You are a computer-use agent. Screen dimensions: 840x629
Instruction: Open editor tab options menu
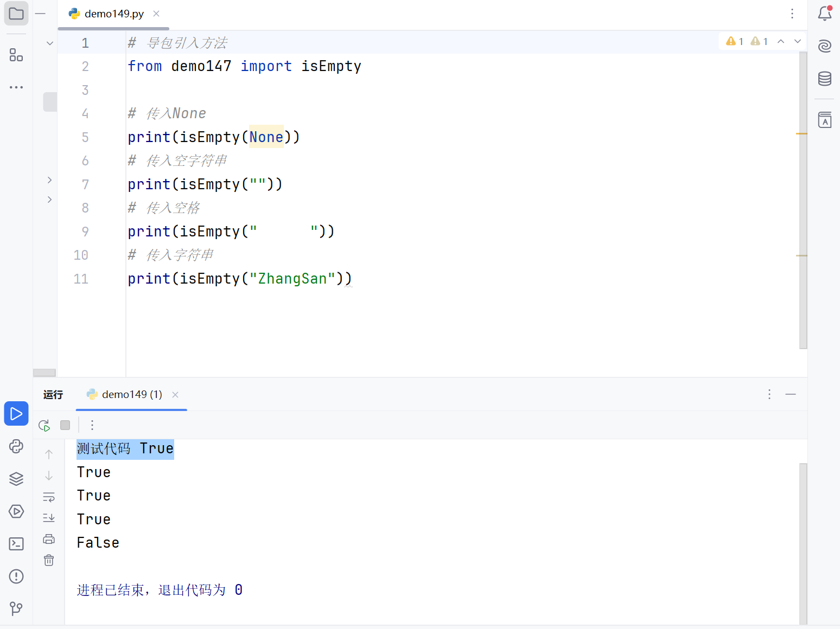(x=792, y=14)
